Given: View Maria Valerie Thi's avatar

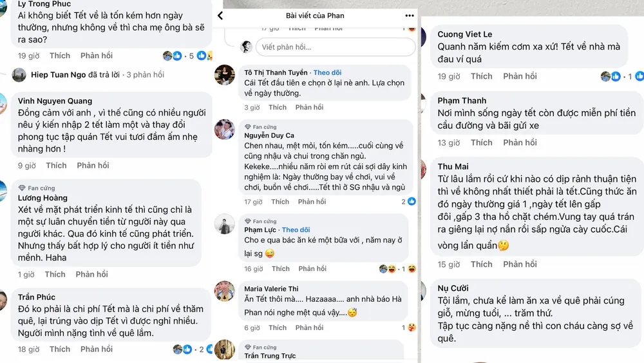Looking at the screenshot, I should point(225,291).
